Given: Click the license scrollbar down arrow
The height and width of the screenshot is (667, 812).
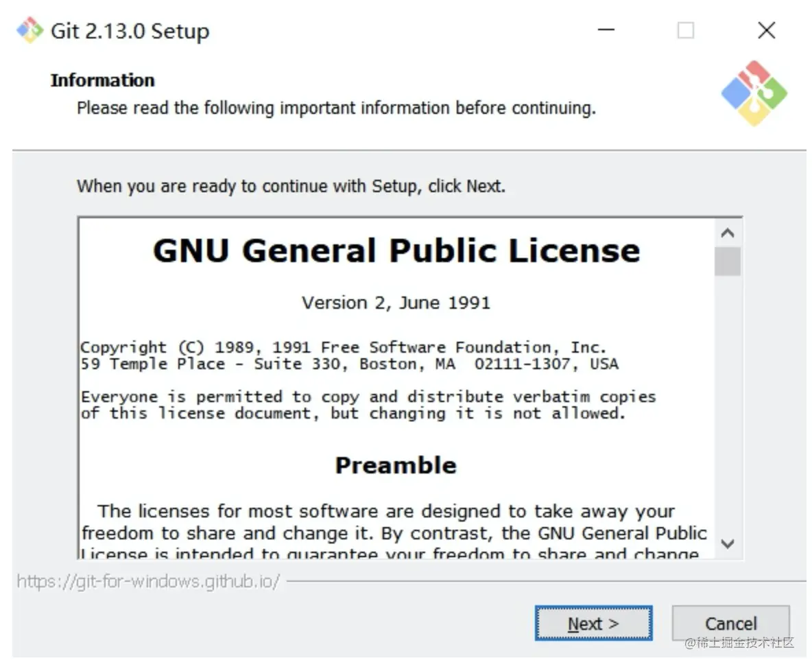Looking at the screenshot, I should (728, 543).
